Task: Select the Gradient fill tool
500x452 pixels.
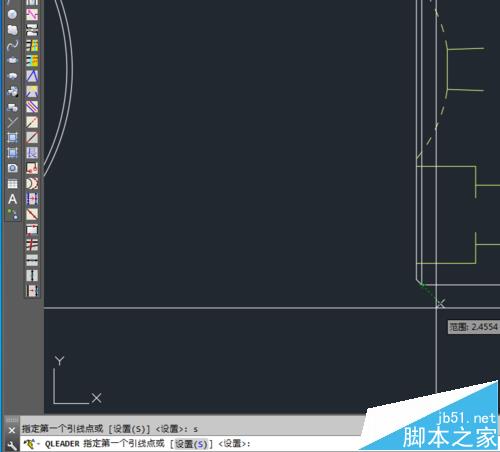Action: point(12,153)
